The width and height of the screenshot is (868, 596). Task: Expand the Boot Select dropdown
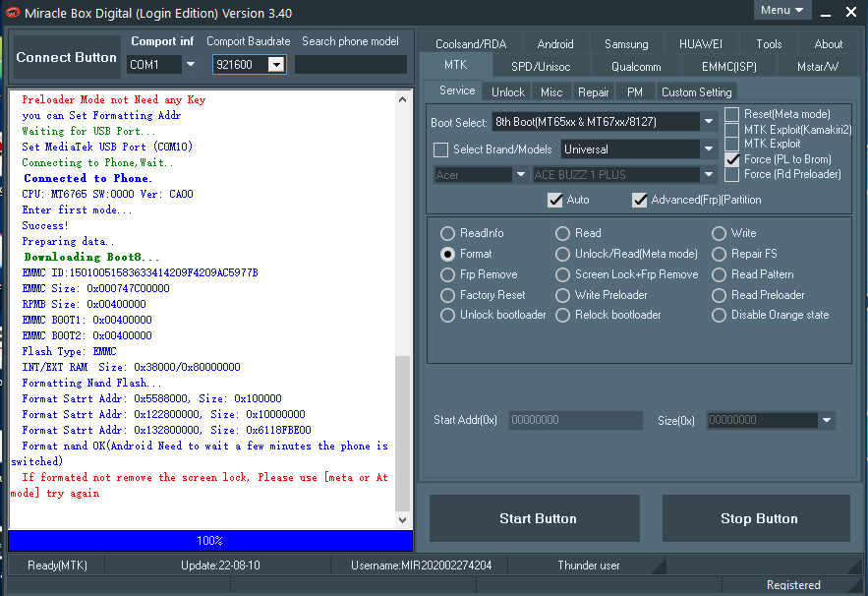point(709,121)
